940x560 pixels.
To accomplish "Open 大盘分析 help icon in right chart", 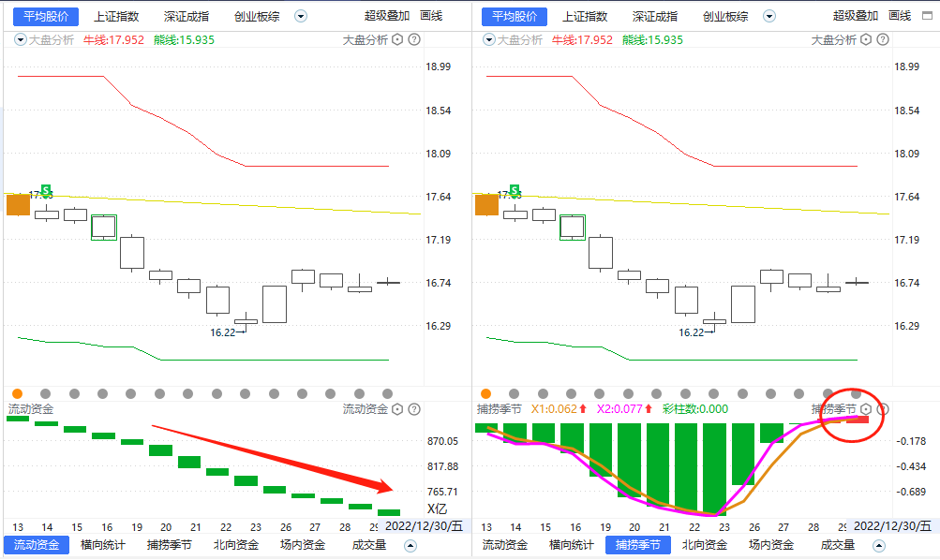I will 883,39.
